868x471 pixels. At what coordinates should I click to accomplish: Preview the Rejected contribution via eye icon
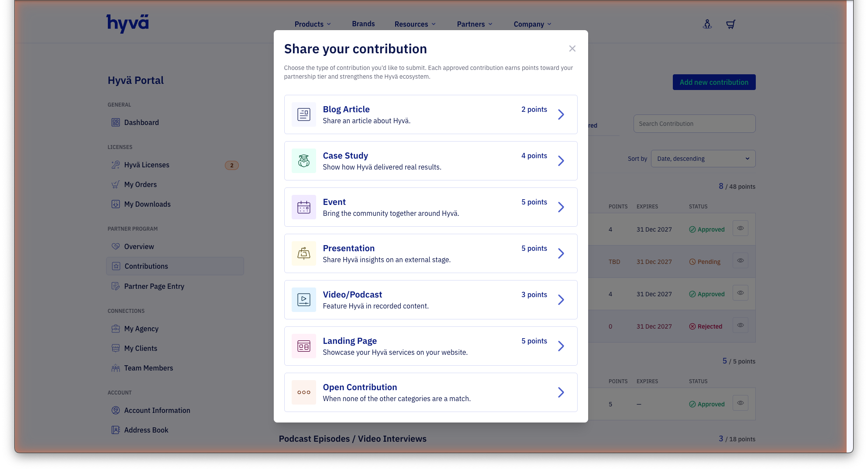coord(740,326)
